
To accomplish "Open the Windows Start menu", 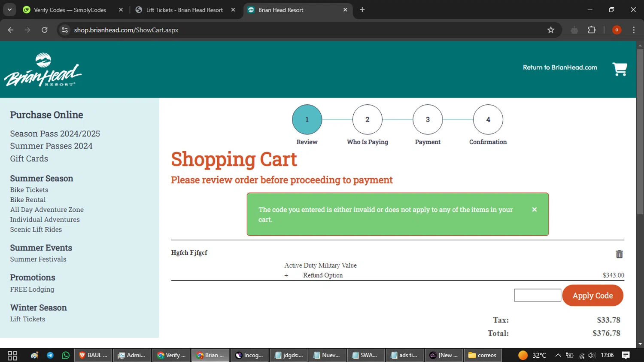I will (12, 355).
